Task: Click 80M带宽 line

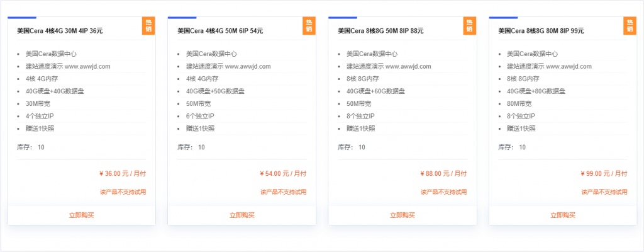Action: 519,104
